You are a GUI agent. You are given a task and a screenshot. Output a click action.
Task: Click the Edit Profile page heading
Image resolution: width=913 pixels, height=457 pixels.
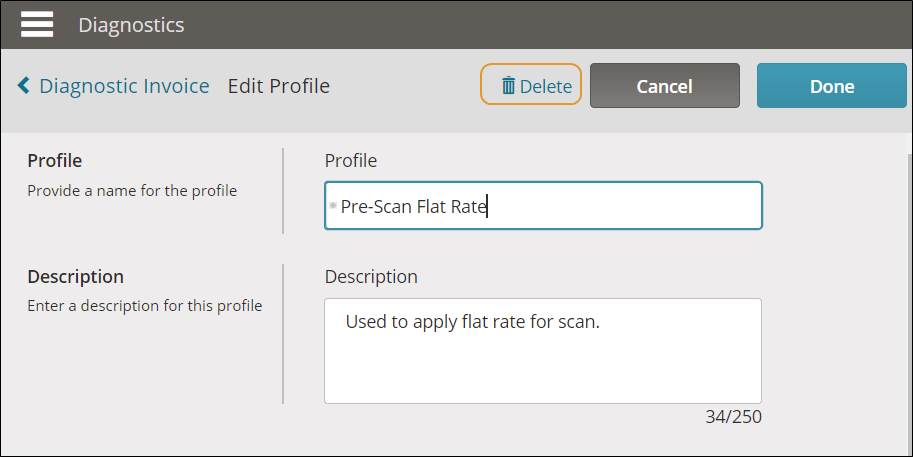[x=278, y=86]
